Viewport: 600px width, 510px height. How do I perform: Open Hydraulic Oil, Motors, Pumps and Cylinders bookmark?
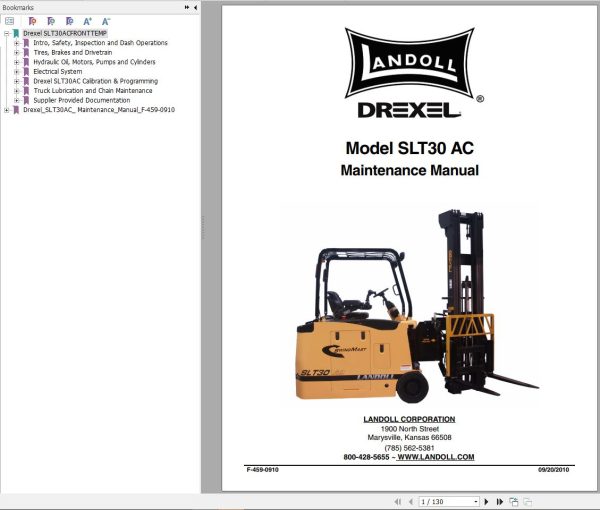(x=94, y=62)
